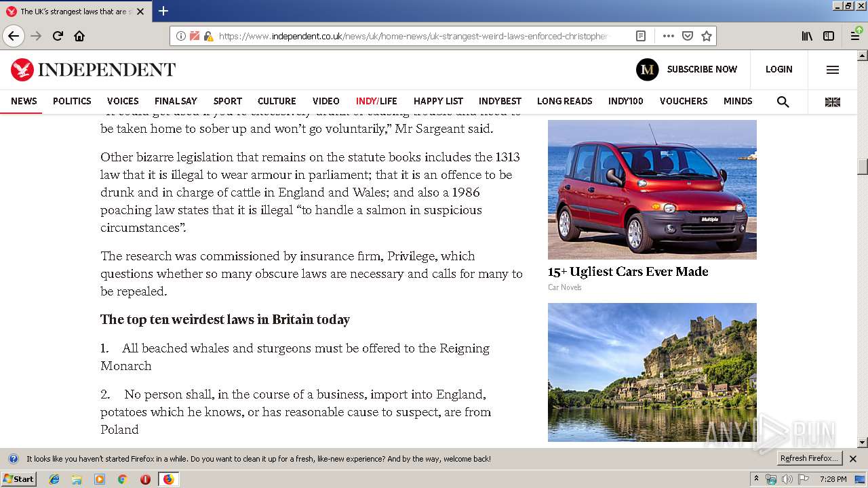Open a new tab with plus button
This screenshot has width=868, height=488.
[x=163, y=11]
